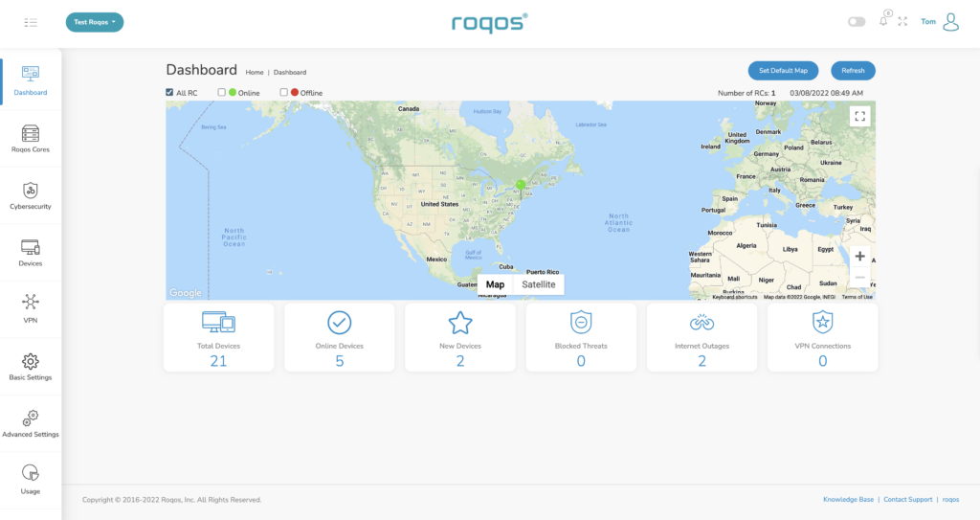The width and height of the screenshot is (980, 520).
Task: Click the VPN Connections count 0
Action: click(822, 361)
